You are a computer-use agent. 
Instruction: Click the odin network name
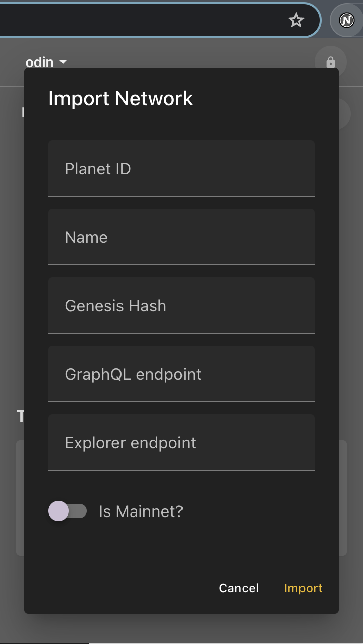click(x=39, y=62)
